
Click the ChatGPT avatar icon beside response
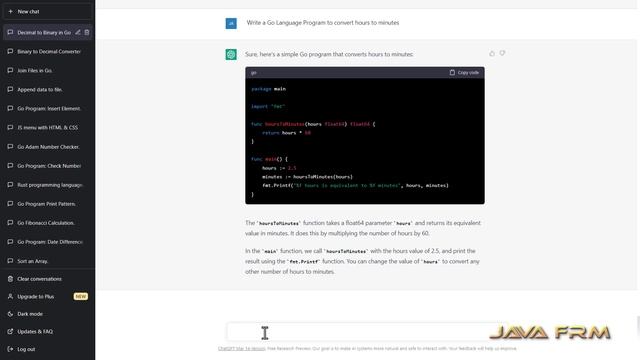click(231, 54)
